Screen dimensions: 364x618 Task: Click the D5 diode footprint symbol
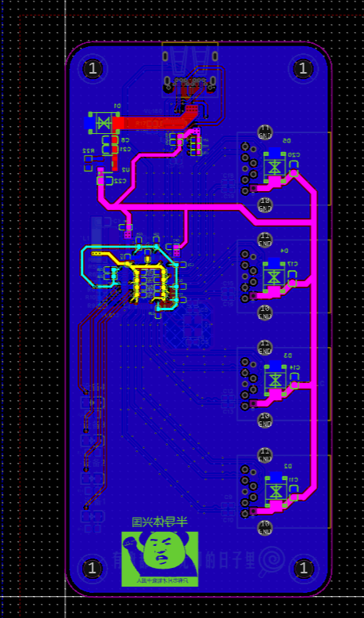(x=275, y=166)
